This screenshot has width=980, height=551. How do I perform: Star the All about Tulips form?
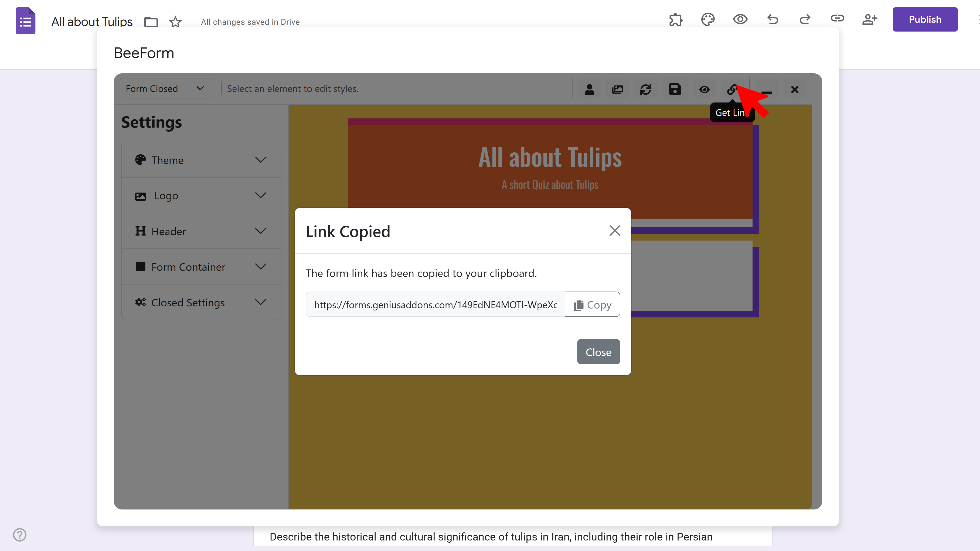[175, 22]
